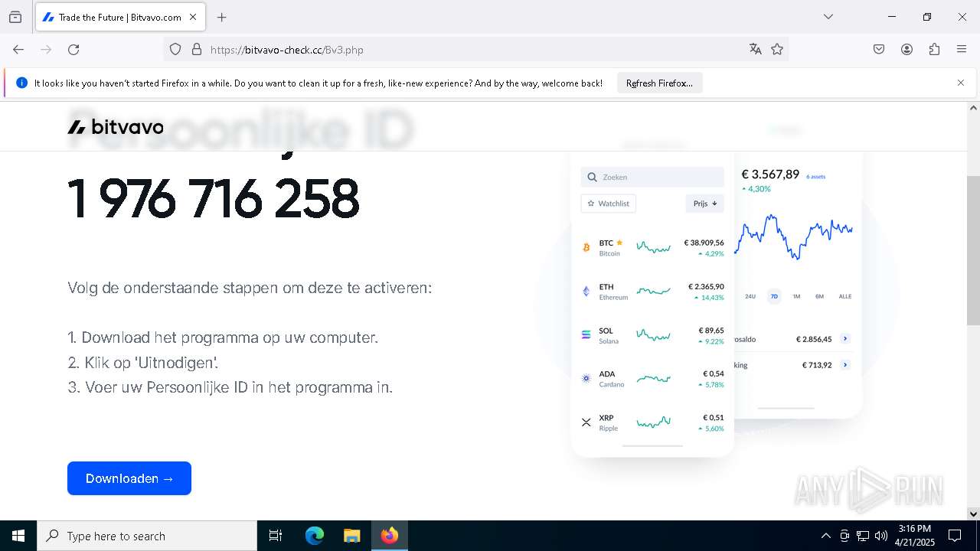980x551 pixels.
Task: Translate this page icon
Action: pos(756,49)
